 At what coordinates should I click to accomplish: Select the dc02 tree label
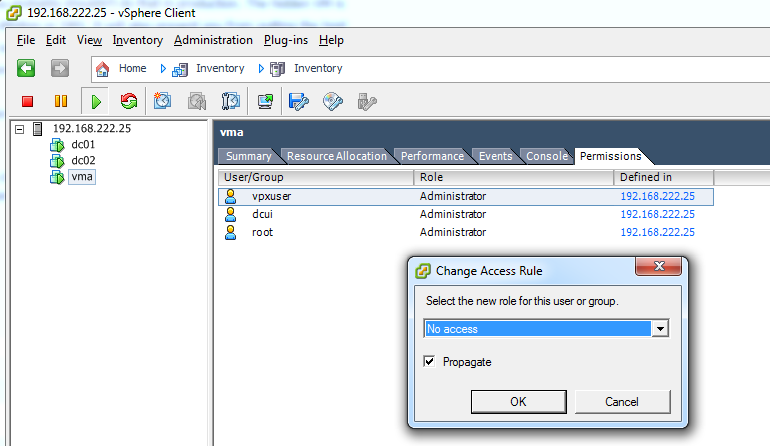pos(83,161)
